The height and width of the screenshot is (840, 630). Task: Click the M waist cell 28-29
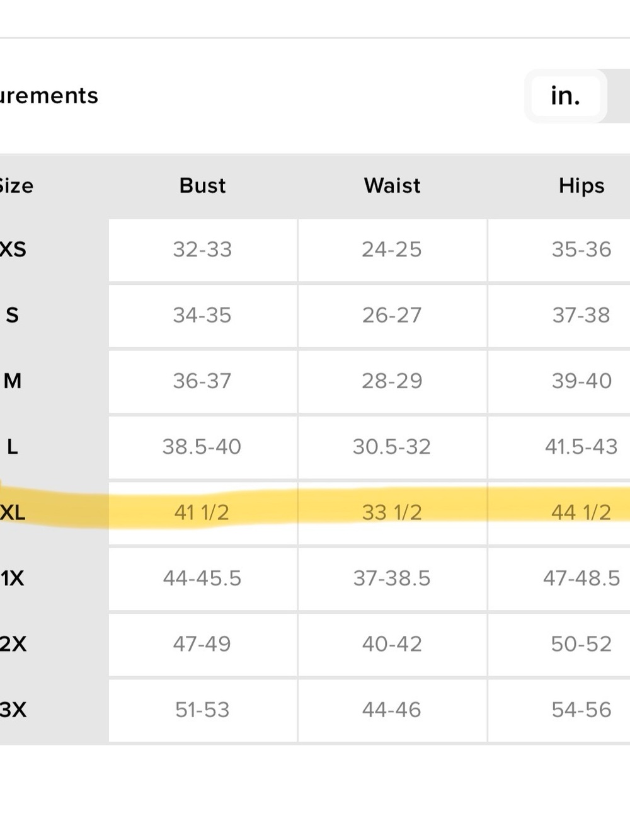(392, 381)
